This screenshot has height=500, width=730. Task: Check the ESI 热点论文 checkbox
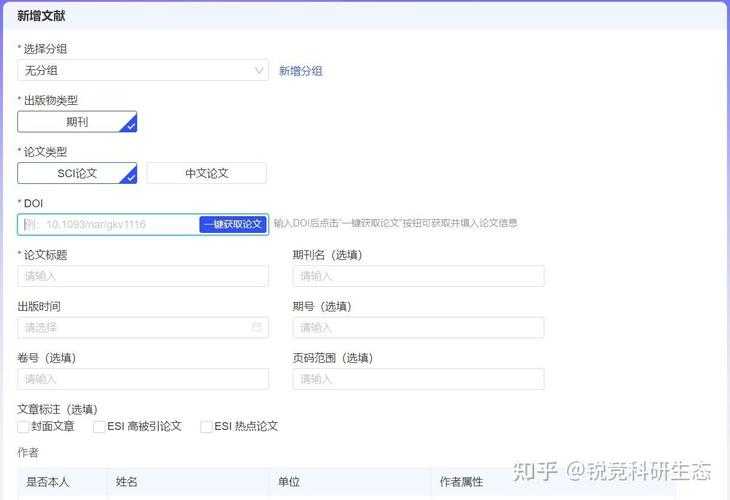click(206, 426)
